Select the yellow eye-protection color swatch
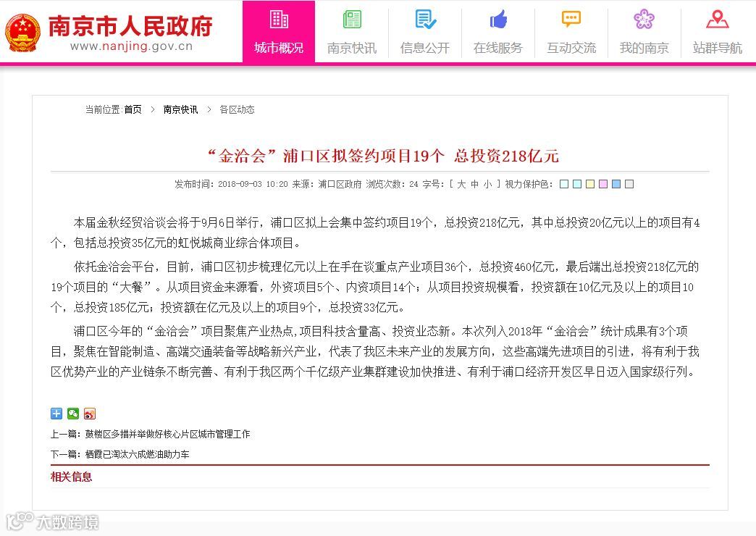The image size is (756, 536). pyautogui.click(x=590, y=184)
